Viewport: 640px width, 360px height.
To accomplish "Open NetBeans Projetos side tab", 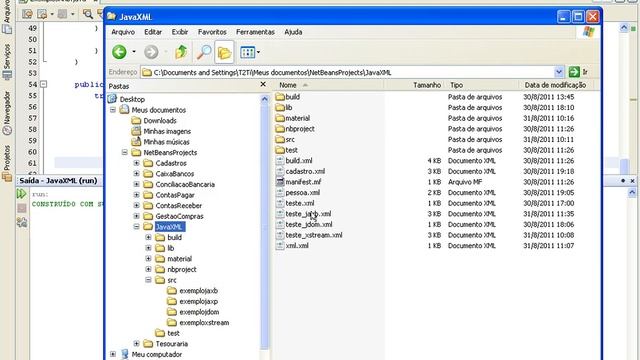I will [x=7, y=163].
